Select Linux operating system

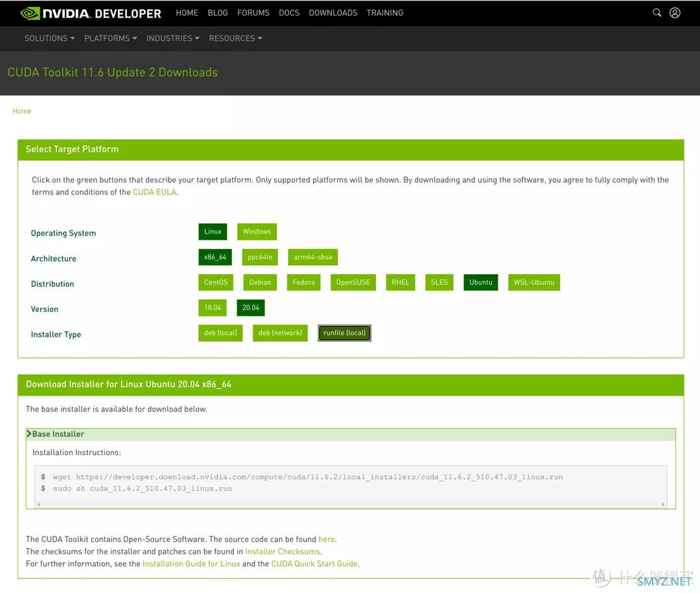click(213, 232)
